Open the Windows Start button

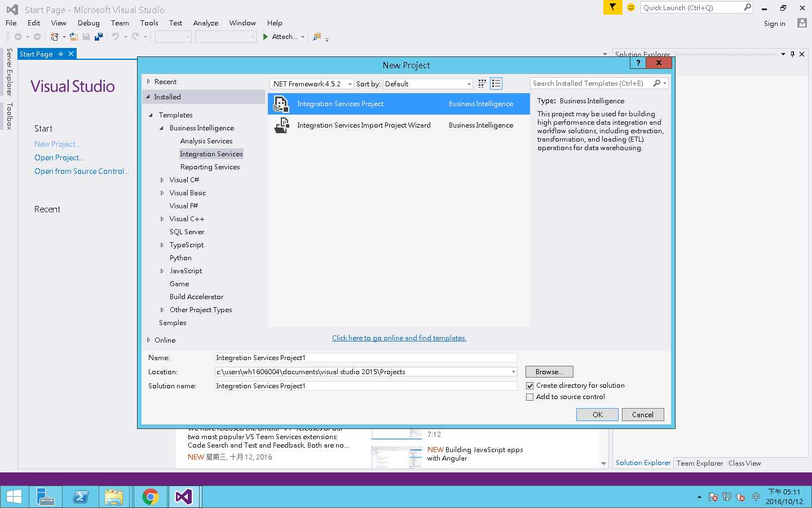click(x=14, y=497)
